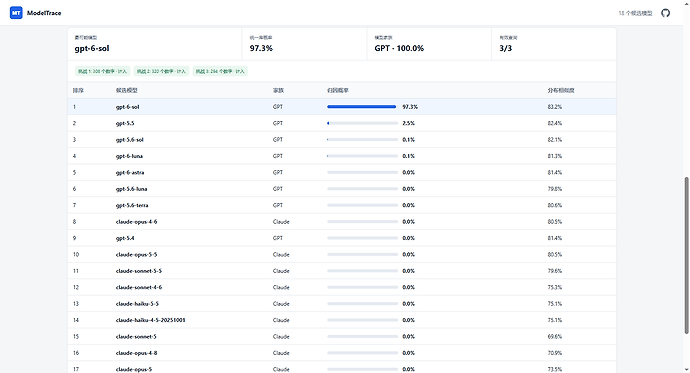
Task: Select the gpt-5.6-sol model name
Action: (130, 139)
